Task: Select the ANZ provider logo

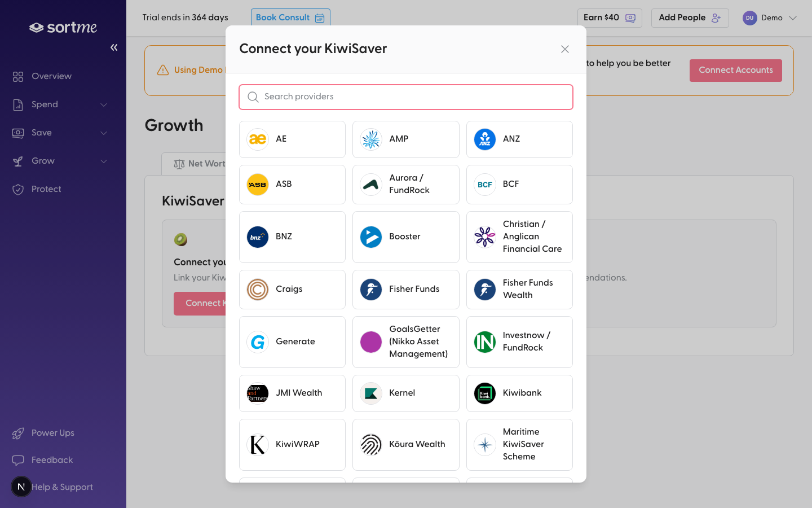Action: 485,139
